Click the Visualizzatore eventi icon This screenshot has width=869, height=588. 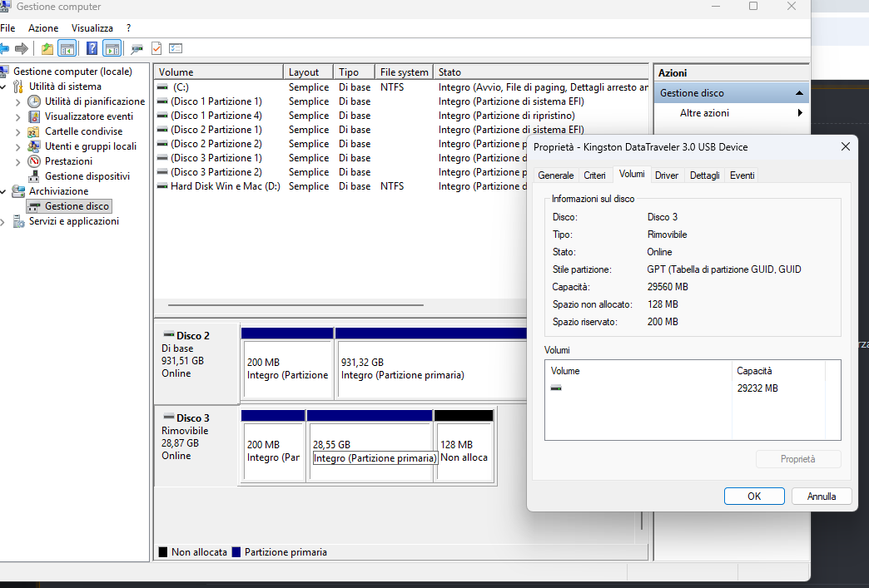[x=34, y=116]
